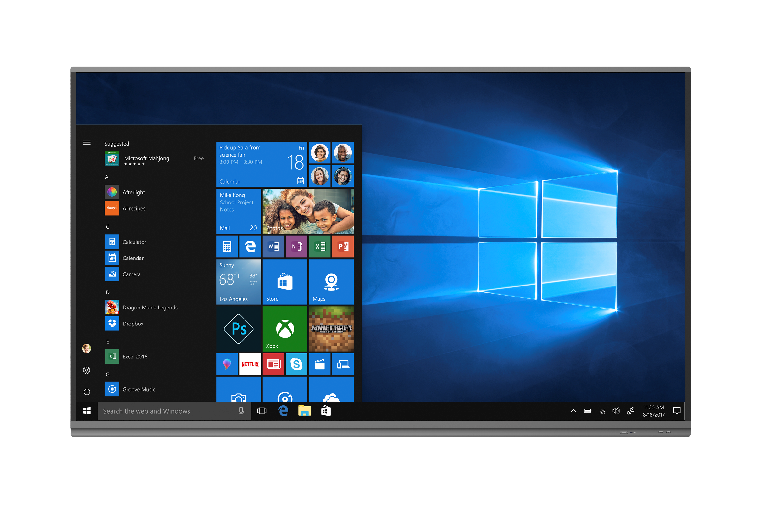This screenshot has width=768, height=532.
Task: Launch the PowerPoint tile
Action: pos(343,246)
